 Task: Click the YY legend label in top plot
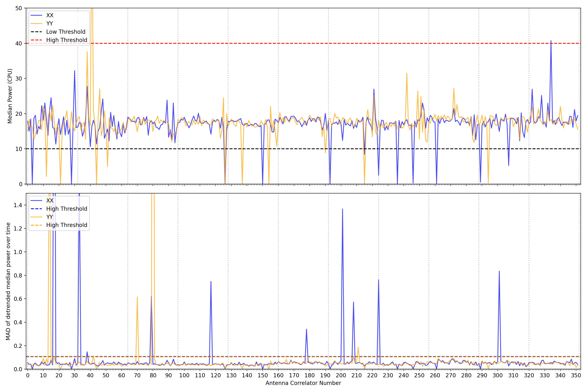tap(50, 24)
